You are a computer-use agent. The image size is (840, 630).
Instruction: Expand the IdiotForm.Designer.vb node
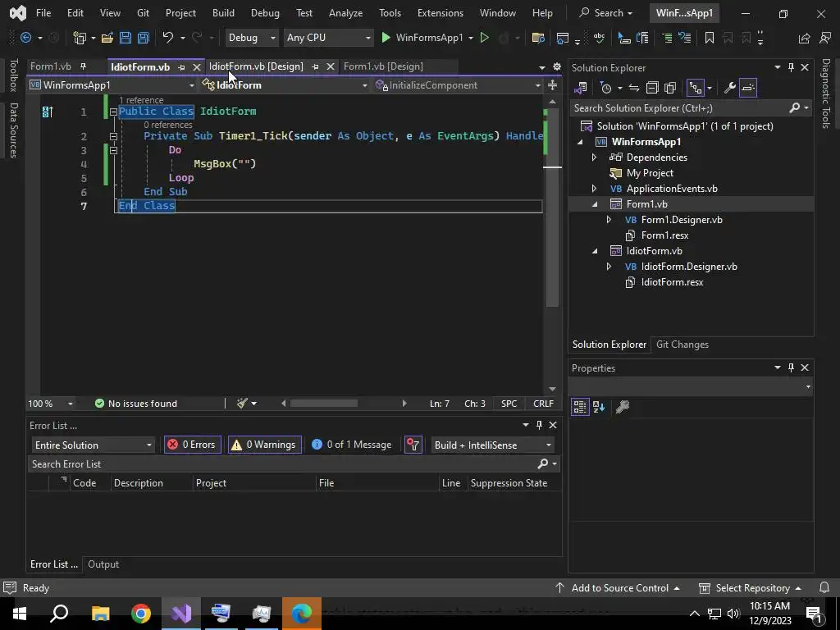coord(609,267)
